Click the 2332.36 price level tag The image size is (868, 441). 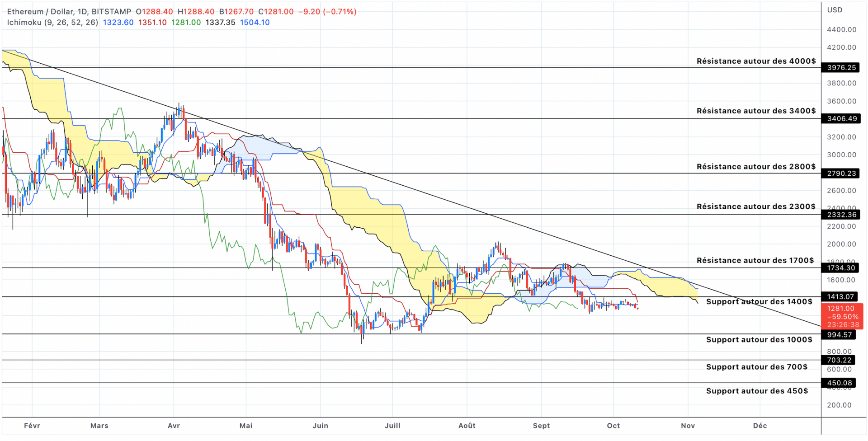coord(841,215)
